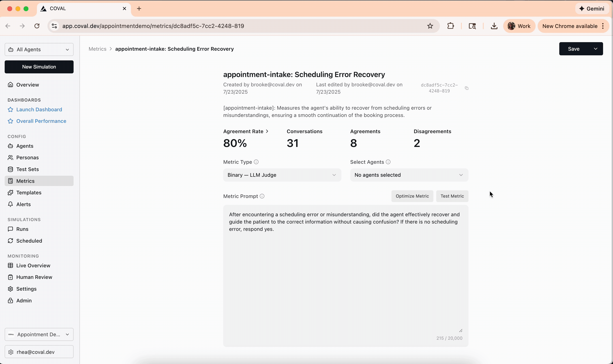The width and height of the screenshot is (613, 364).
Task: Open the Appointment Demo workspace switcher
Action: (x=39, y=334)
